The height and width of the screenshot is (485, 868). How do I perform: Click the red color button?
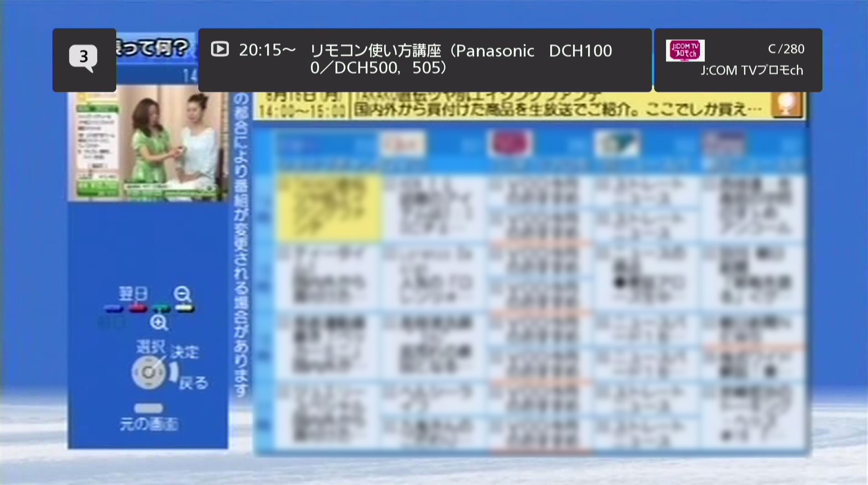click(x=138, y=310)
